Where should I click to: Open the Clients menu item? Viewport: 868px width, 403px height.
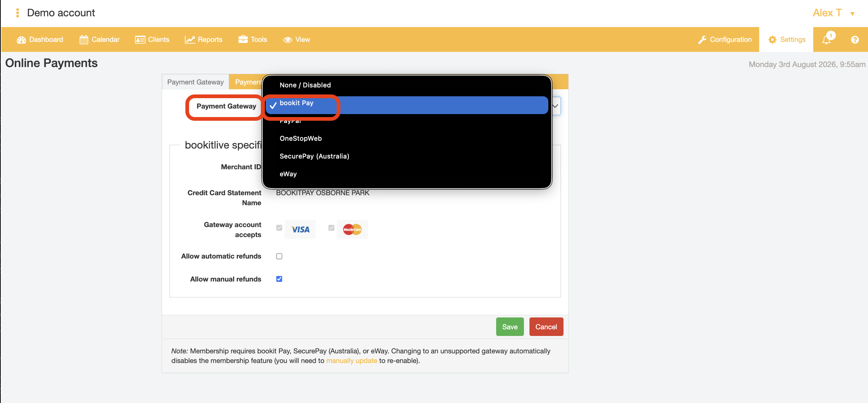point(152,40)
